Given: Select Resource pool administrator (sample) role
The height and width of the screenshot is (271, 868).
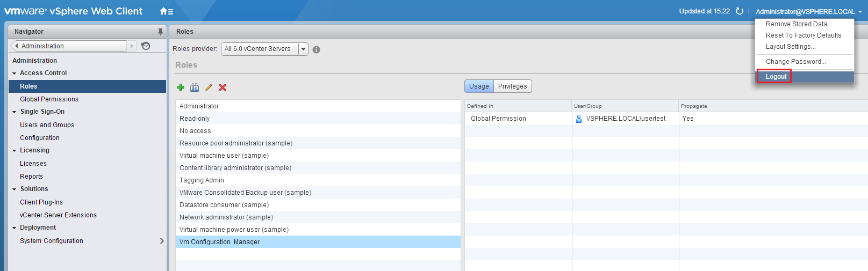Looking at the screenshot, I should 318,143.
